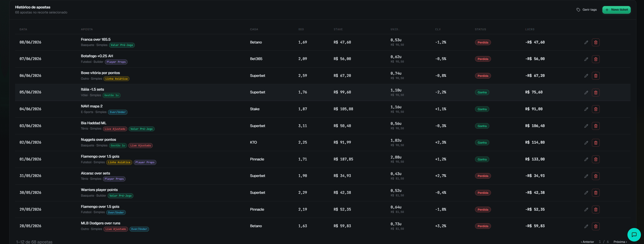Screen dimensions: 644x244
Task: Delete the NAVI mapa 2 bet
Action: click(x=596, y=109)
